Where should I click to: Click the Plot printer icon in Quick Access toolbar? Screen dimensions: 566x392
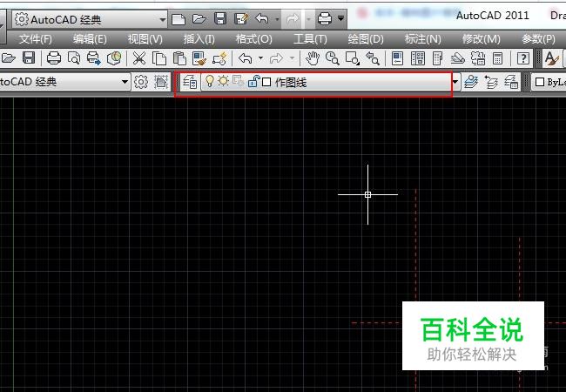[x=325, y=18]
